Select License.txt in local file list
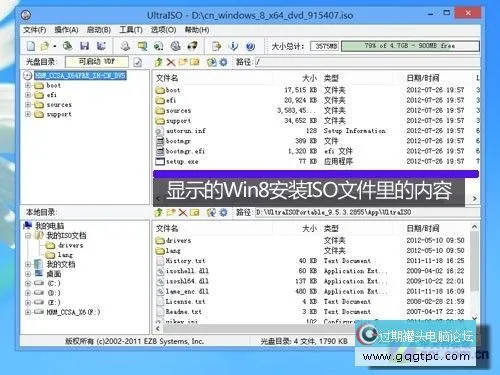 185,302
